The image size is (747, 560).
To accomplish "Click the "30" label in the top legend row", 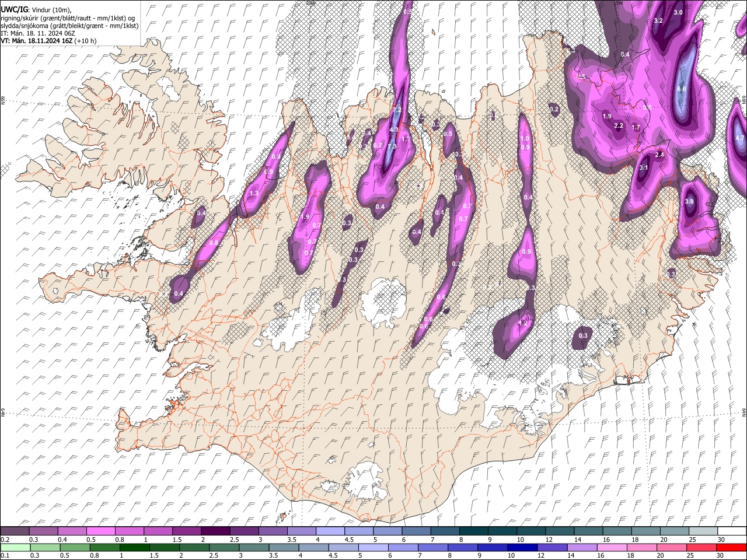I will click(x=721, y=540).
